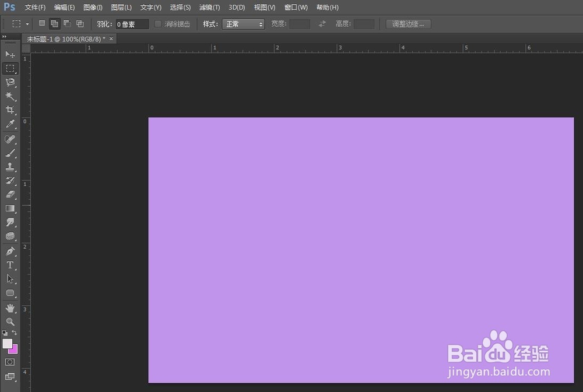This screenshot has width=583, height=392.
Task: Open the background color swatch
Action: click(x=15, y=349)
